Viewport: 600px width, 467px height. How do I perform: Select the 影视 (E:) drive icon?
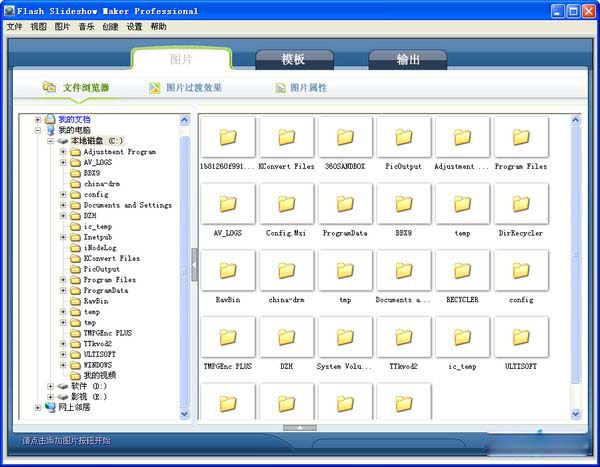tap(62, 396)
